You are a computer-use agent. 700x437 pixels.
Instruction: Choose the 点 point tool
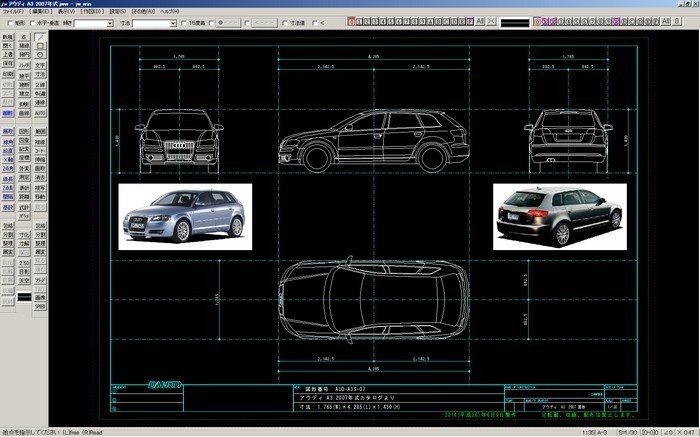pyautogui.click(x=24, y=37)
